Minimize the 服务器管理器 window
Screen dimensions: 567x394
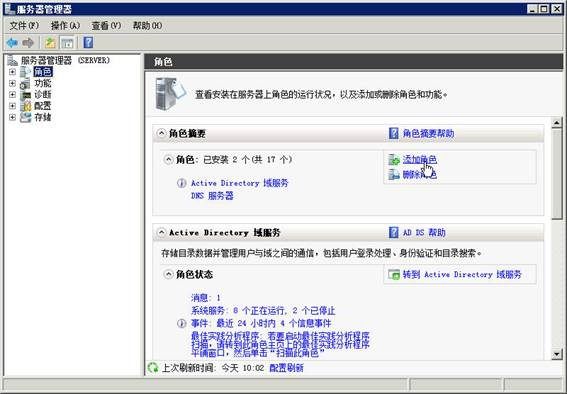532,9
